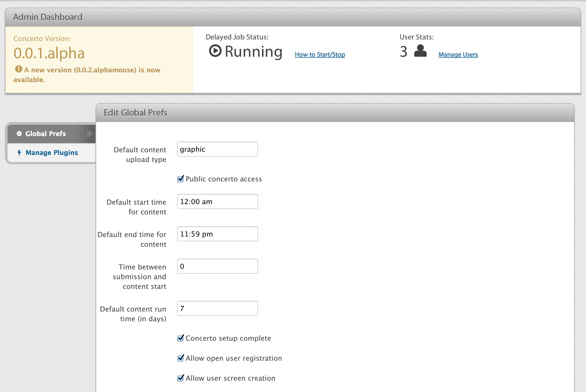Open the Manage Users link
The height and width of the screenshot is (392, 586).
(458, 55)
